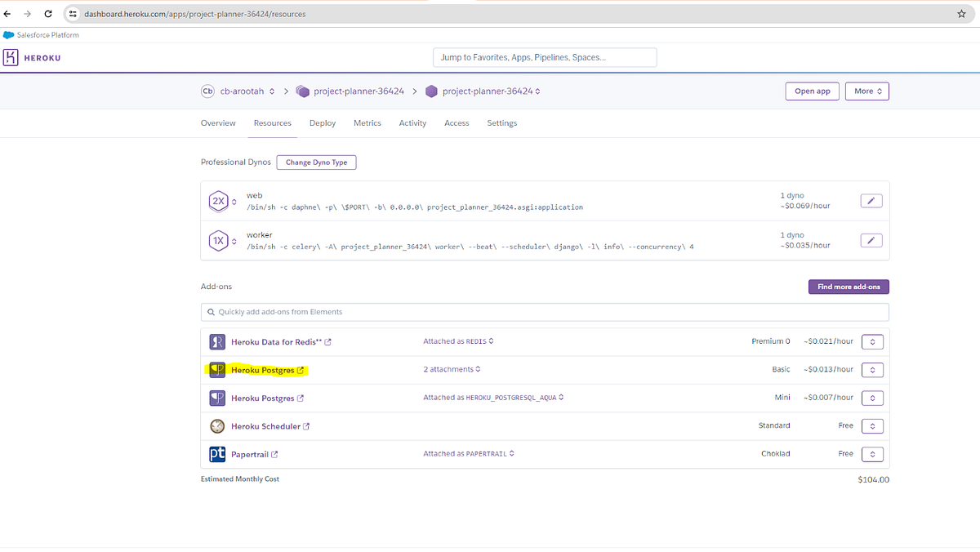980x552 pixels.
Task: Click the Change Dyno Type button
Action: tap(316, 162)
